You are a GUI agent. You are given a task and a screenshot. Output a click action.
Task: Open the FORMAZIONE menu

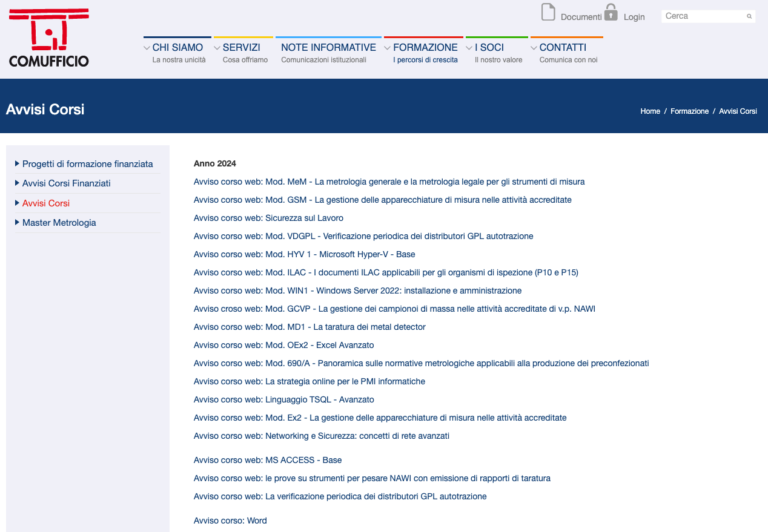[x=425, y=47]
